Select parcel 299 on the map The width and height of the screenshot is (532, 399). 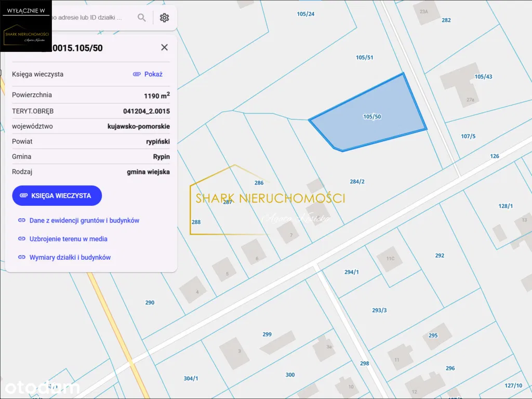[x=267, y=334]
